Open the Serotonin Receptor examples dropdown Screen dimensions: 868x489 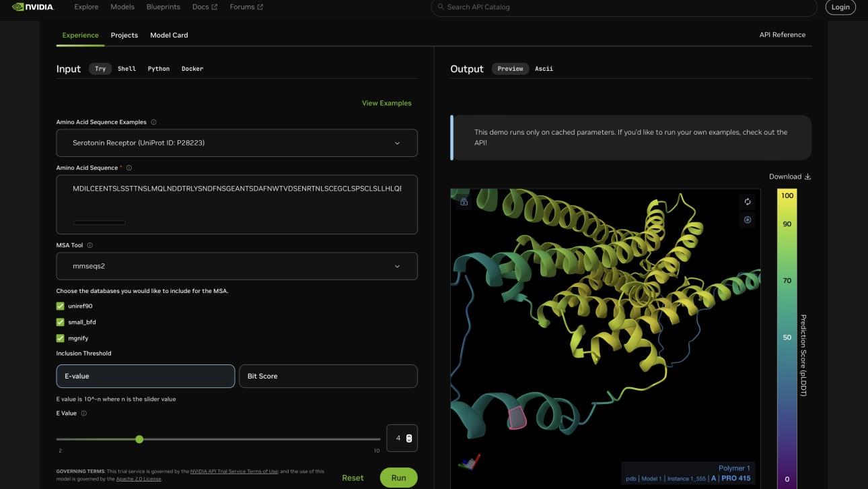click(x=237, y=143)
